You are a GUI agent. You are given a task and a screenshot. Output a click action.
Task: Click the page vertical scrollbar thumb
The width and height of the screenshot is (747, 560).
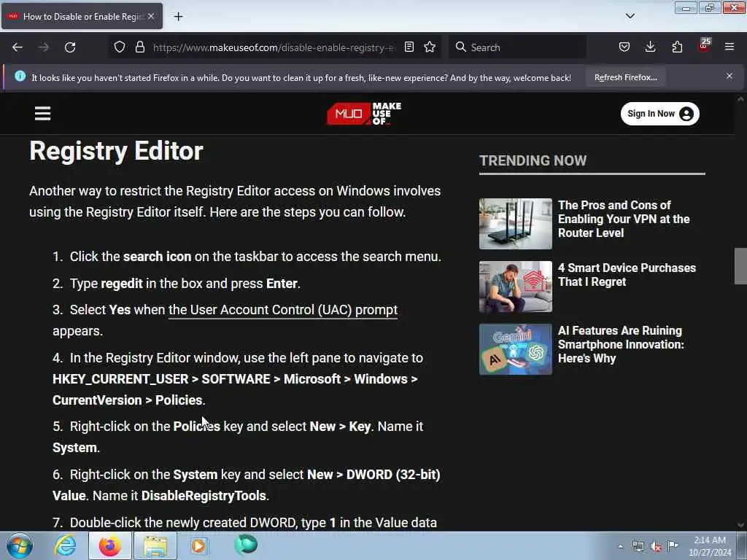pyautogui.click(x=740, y=266)
